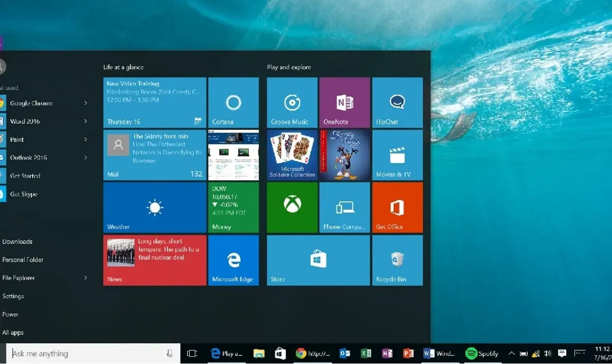Image resolution: width=612 pixels, height=364 pixels.
Task: Click the touch keyboard tray icon
Action: (x=580, y=352)
